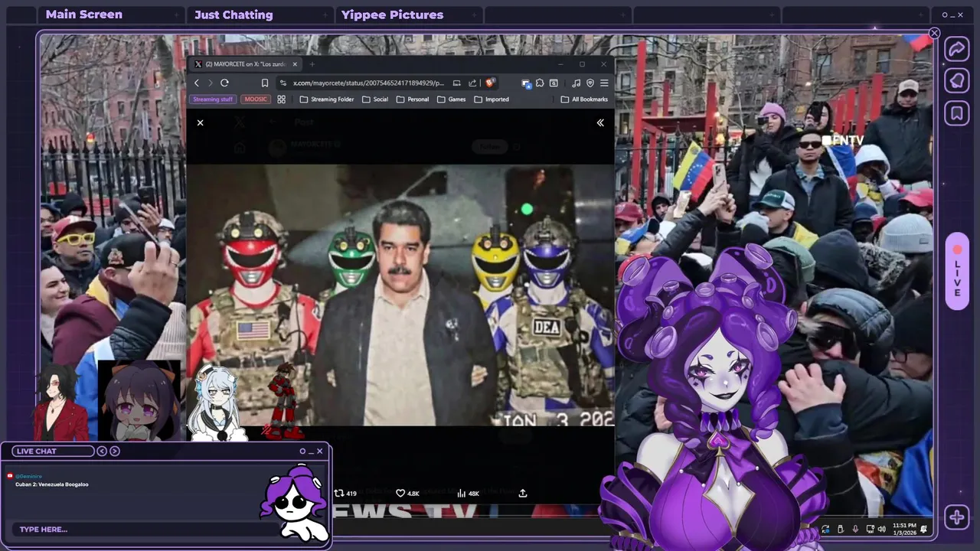Click the music note icon in the browser toolbar

[x=576, y=83]
